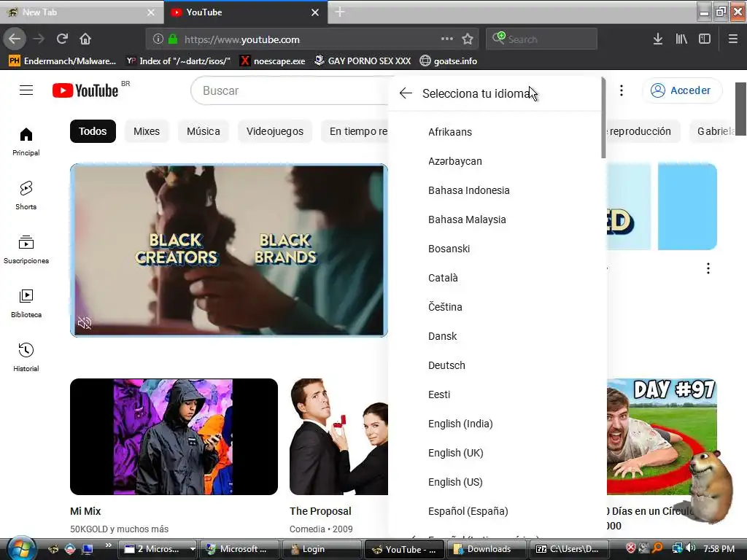Reload the page with the refresh icon

pos(62,39)
